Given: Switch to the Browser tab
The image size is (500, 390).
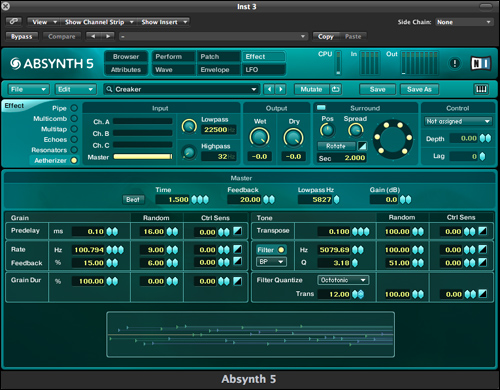Looking at the screenshot, I should coord(126,57).
